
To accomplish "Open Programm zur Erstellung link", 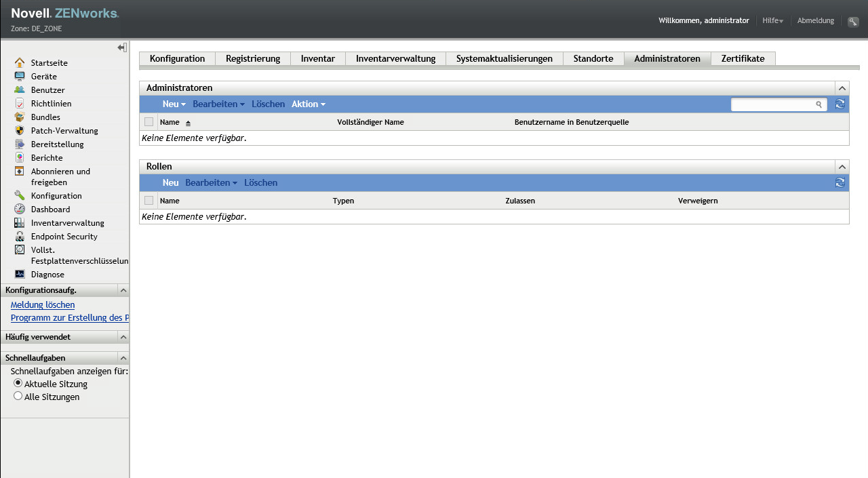I will tap(70, 318).
